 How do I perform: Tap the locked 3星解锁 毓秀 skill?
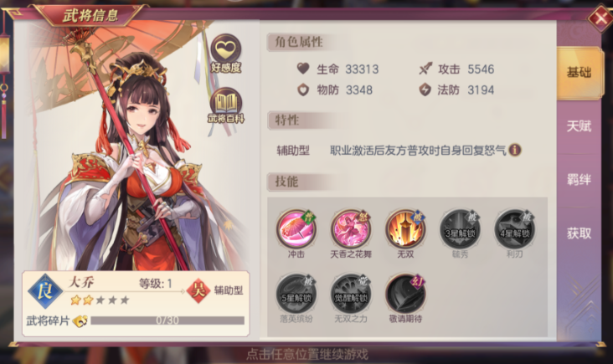(x=460, y=229)
